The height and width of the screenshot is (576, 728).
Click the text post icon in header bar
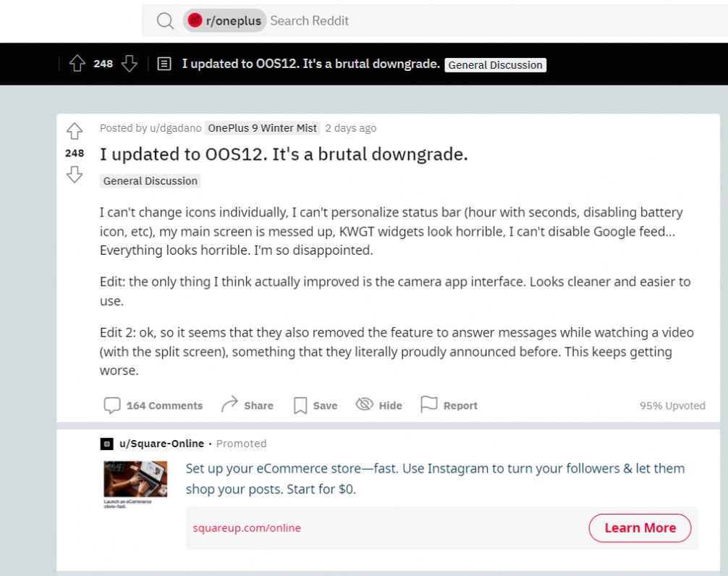(164, 64)
